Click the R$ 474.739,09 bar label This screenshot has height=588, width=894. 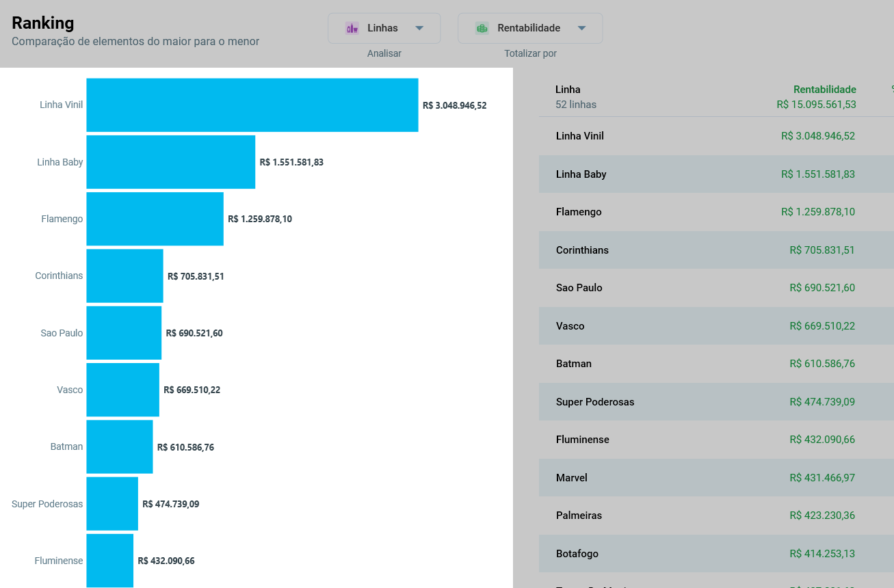click(171, 504)
